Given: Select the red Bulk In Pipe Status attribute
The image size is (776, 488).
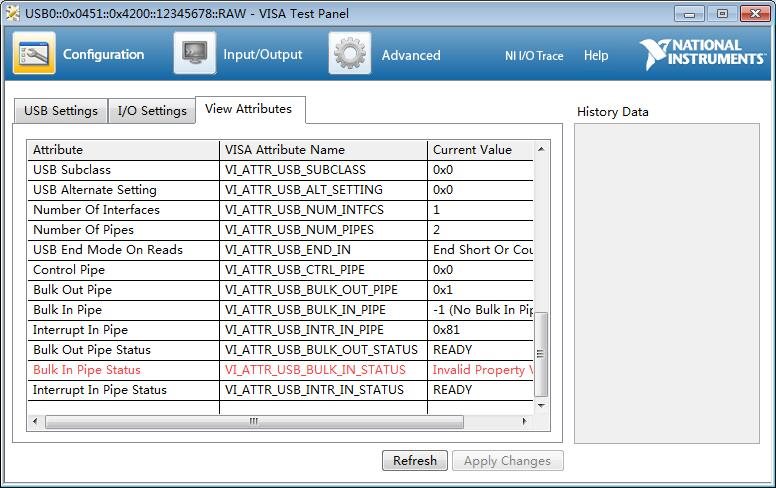Looking at the screenshot, I should tap(123, 370).
